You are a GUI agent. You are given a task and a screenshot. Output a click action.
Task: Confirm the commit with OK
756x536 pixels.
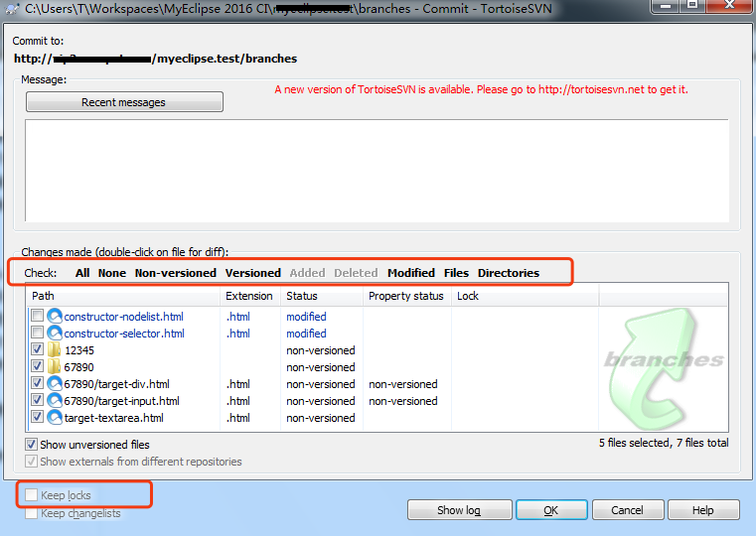(551, 510)
